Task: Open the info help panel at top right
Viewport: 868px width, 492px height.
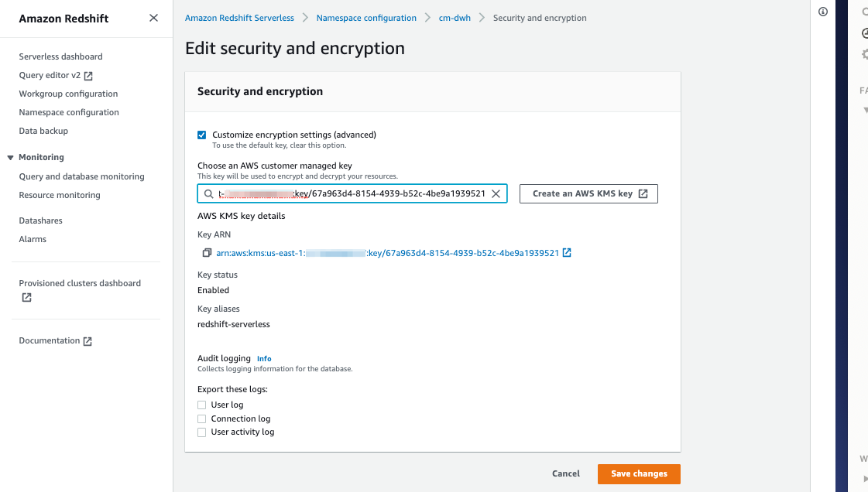Action: point(822,12)
